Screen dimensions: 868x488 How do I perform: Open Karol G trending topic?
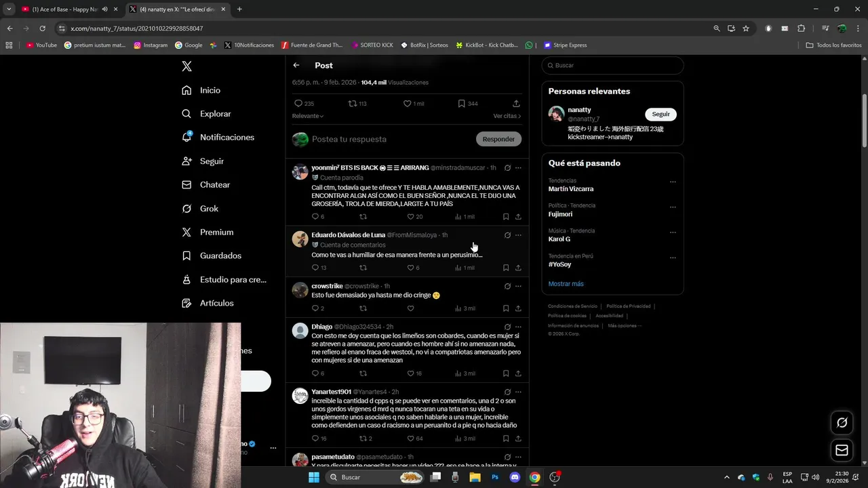point(559,239)
